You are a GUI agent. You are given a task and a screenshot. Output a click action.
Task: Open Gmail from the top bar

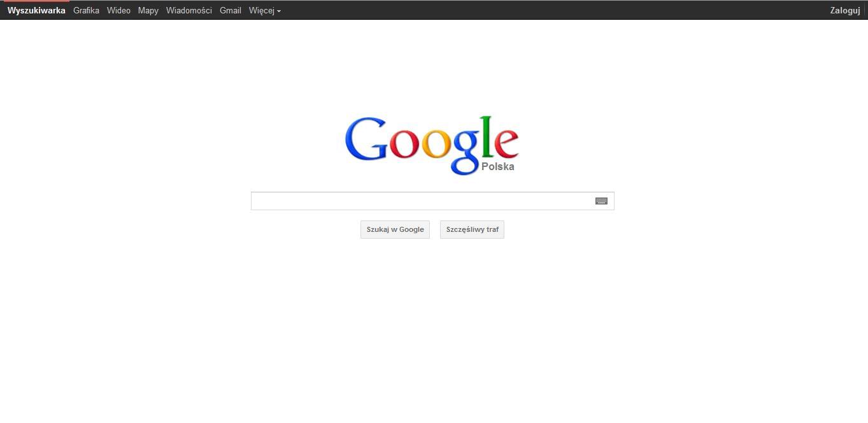pyautogui.click(x=231, y=10)
